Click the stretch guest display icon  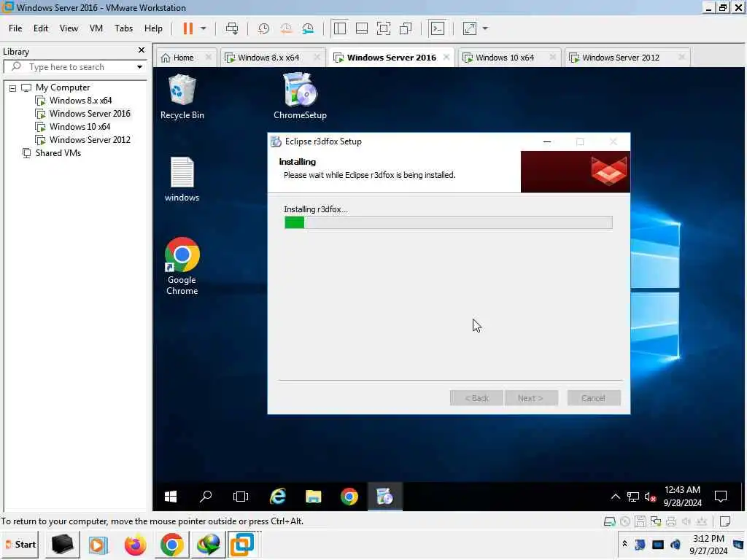[470, 28]
